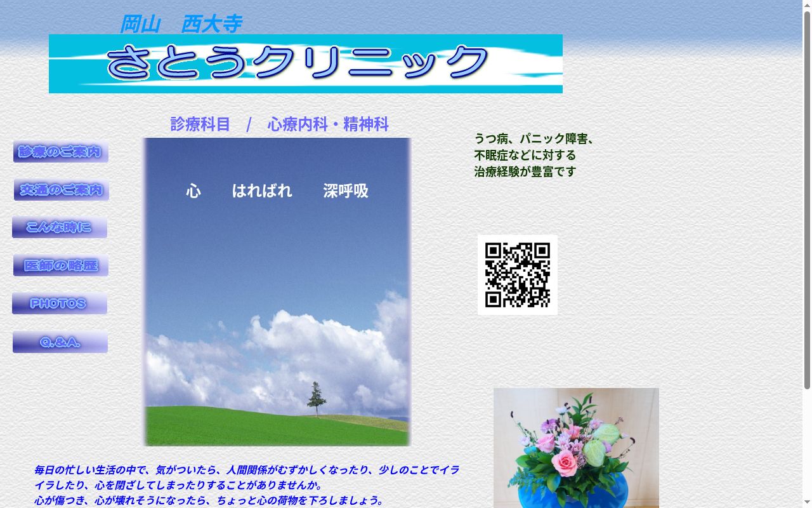The height and width of the screenshot is (508, 812).
Task: Click the blue sky hill photo
Action: pyautogui.click(x=277, y=292)
